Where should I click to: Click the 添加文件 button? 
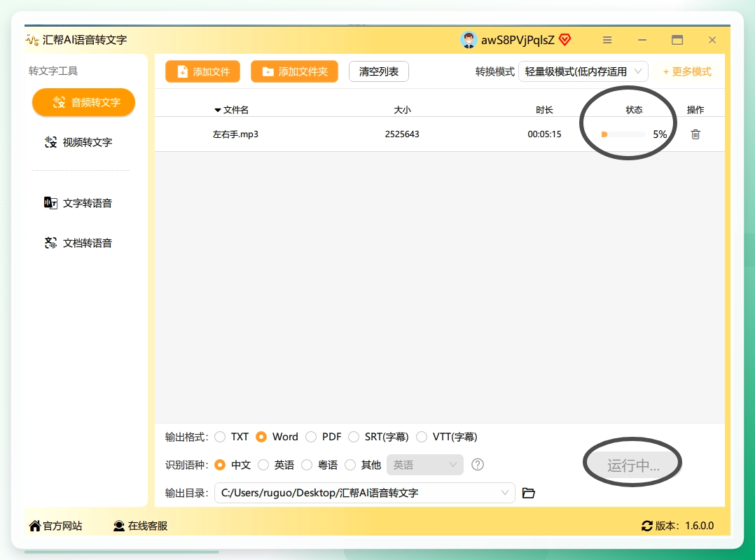click(x=202, y=71)
